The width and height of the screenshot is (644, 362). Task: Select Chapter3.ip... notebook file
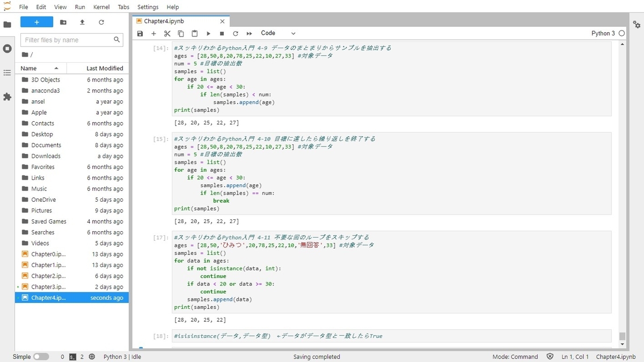(x=72, y=287)
